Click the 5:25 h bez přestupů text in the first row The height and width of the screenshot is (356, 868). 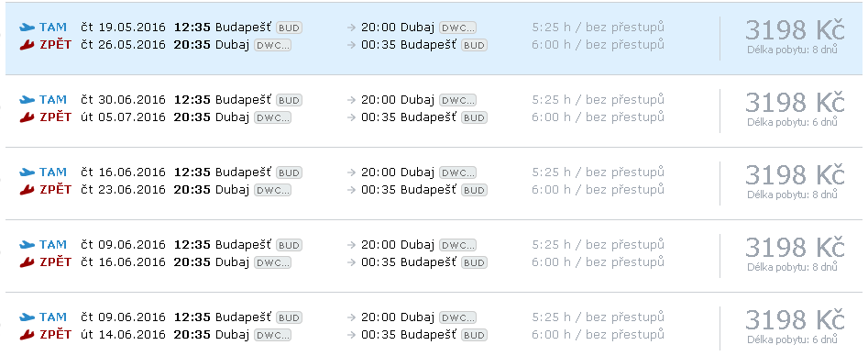point(598,28)
